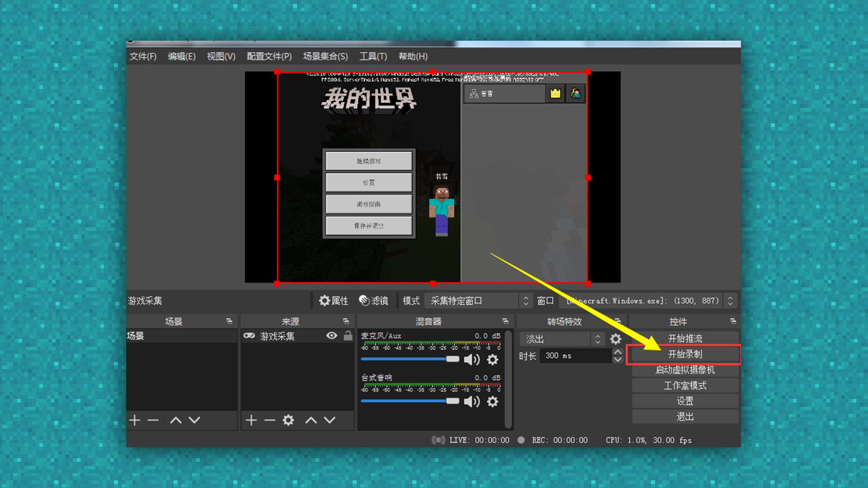The height and width of the screenshot is (488, 868).
Task: Pop out the 场景 dock panel
Action: point(229,321)
